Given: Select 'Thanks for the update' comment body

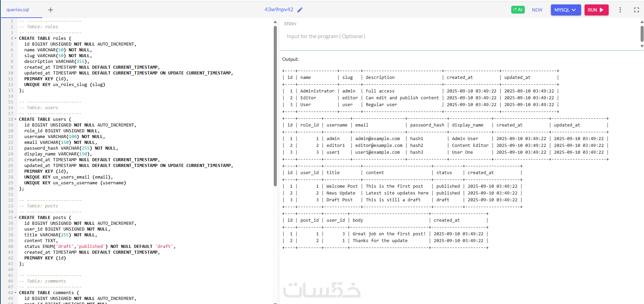Looking at the screenshot, I should pyautogui.click(x=380, y=241).
